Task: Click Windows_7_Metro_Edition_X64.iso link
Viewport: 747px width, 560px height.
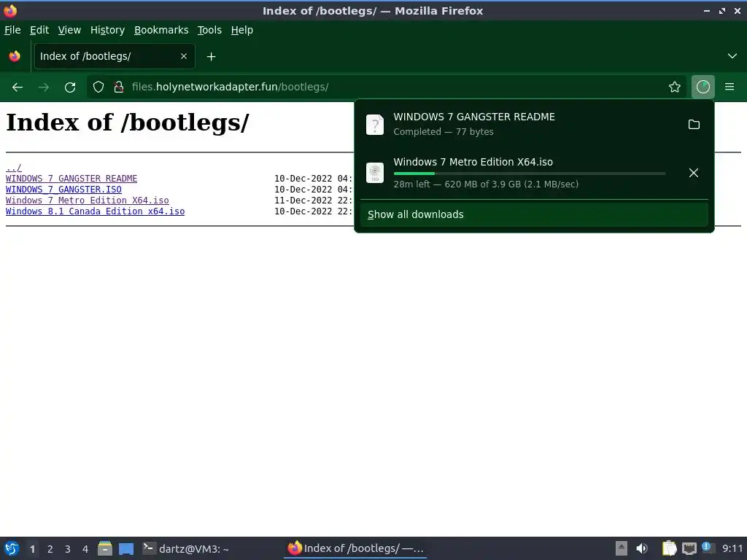Action: tap(88, 201)
